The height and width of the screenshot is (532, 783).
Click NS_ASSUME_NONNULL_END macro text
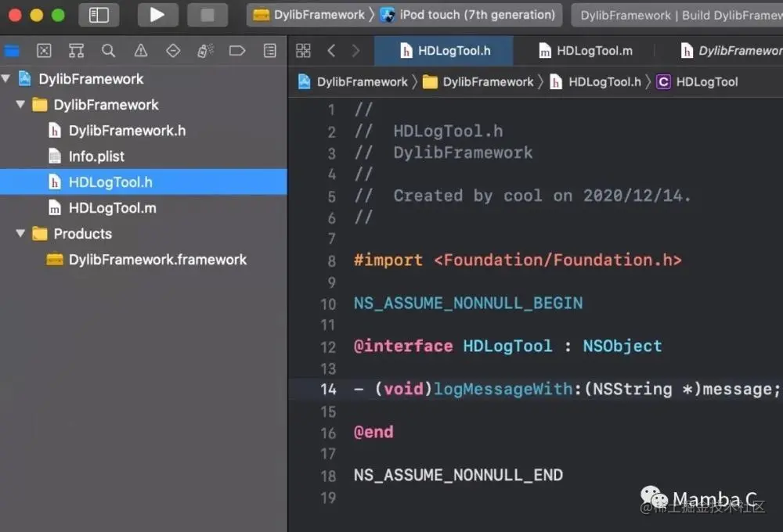pos(458,475)
